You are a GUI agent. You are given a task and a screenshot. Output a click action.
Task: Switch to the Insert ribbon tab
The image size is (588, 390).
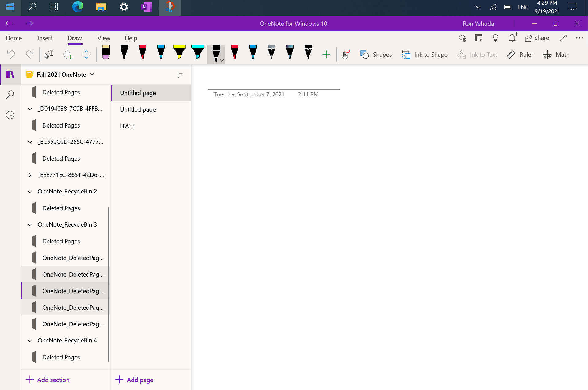coord(44,38)
